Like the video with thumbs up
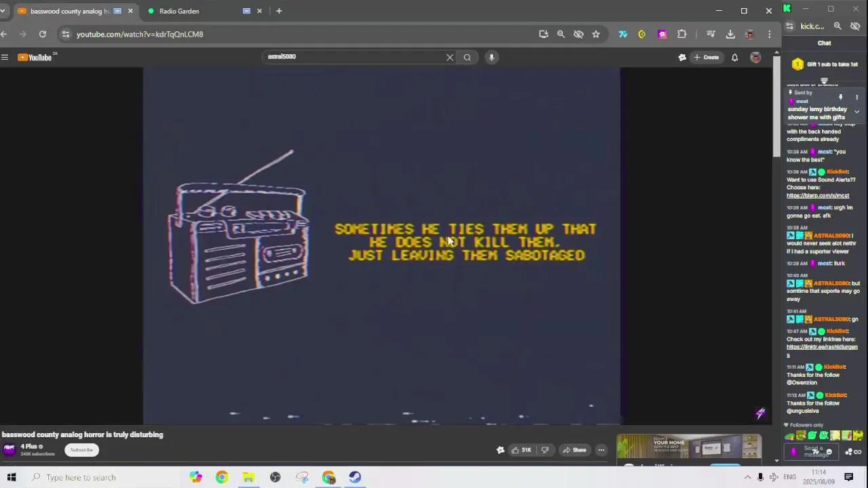868x488 pixels. click(x=521, y=450)
